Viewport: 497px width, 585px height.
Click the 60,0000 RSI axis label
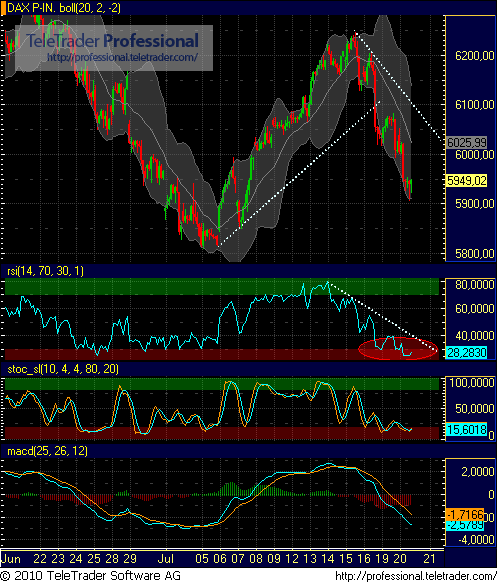tap(475, 309)
